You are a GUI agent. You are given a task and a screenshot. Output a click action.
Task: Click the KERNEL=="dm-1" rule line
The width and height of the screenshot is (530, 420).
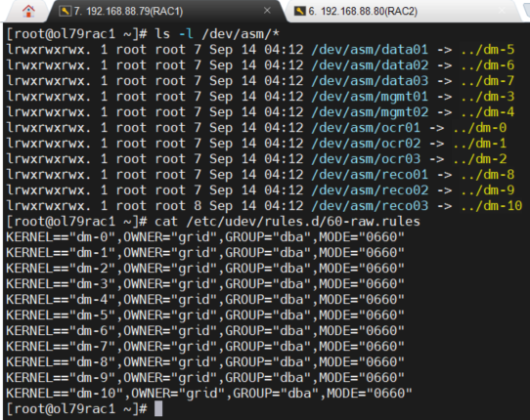205,253
